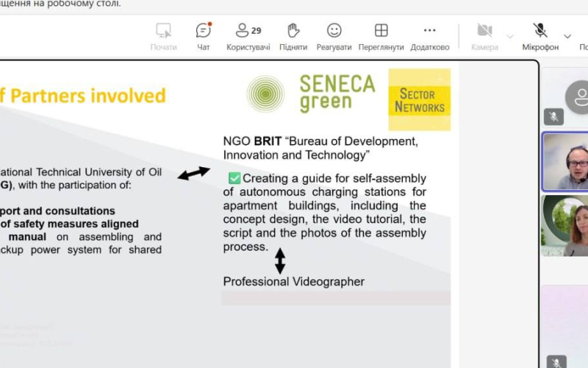588x368 pixels.
Task: Click the participant count number 29
Action: (x=256, y=31)
